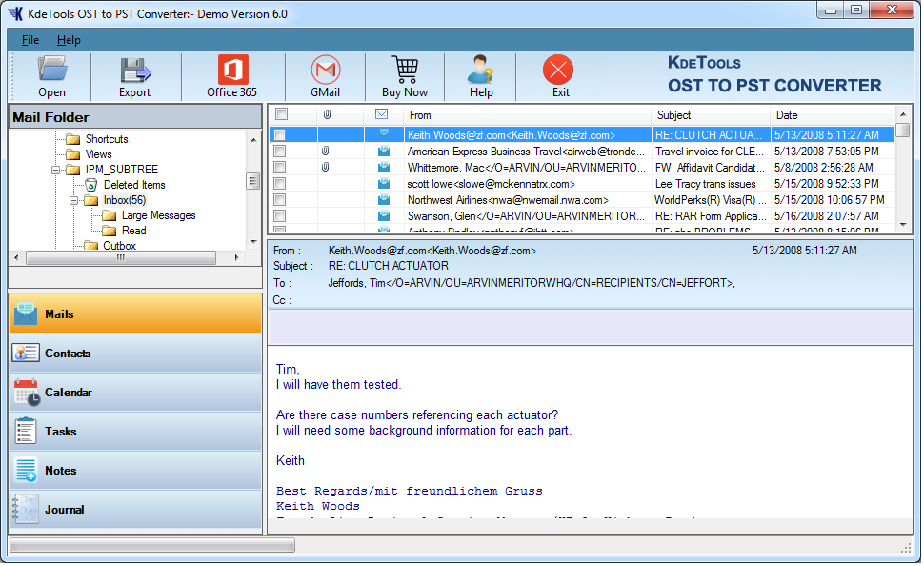The image size is (924, 566).
Task: Open the Help menu
Action: [69, 40]
